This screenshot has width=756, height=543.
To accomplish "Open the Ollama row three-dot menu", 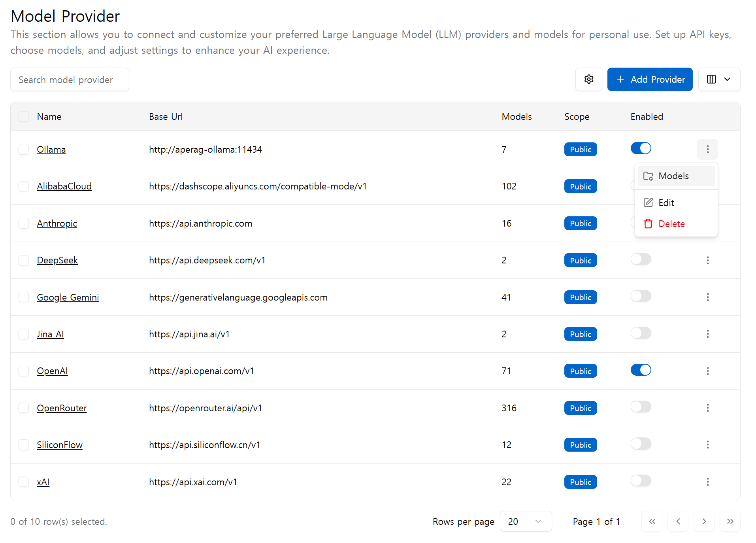I will tap(707, 149).
